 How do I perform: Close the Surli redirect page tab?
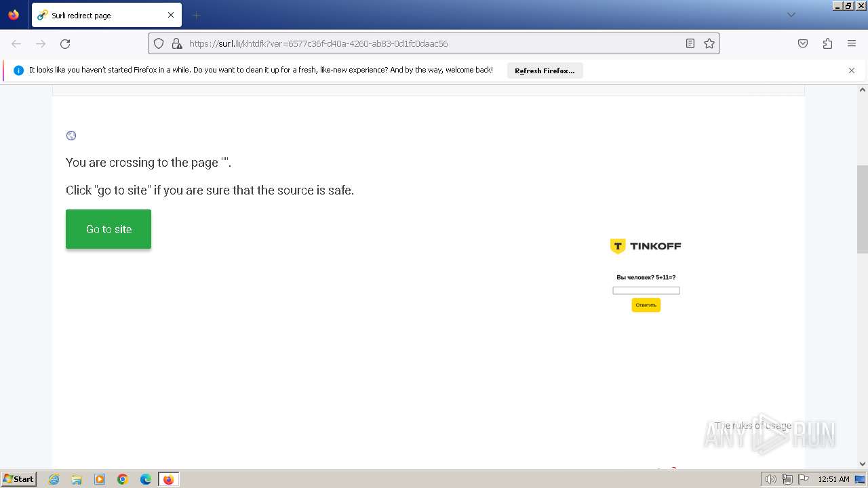point(171,15)
